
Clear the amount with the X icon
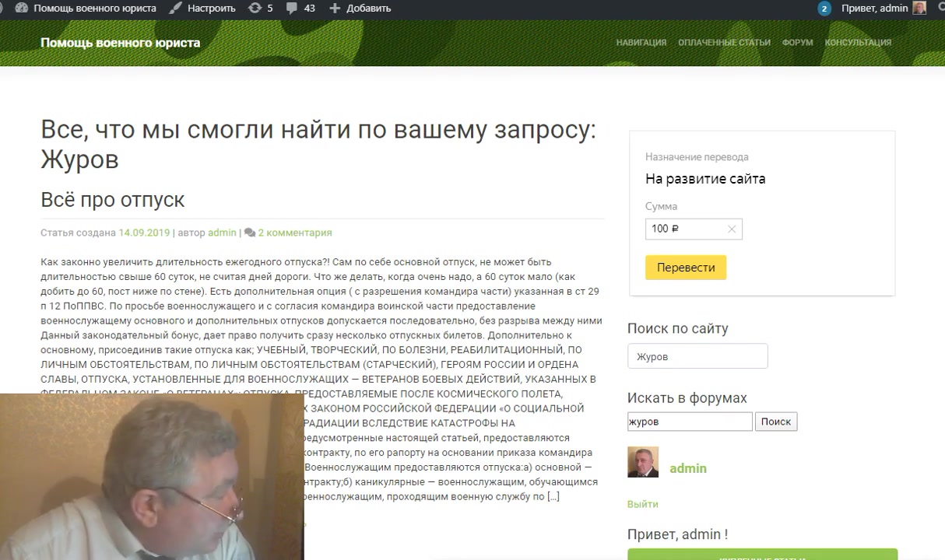pos(731,229)
